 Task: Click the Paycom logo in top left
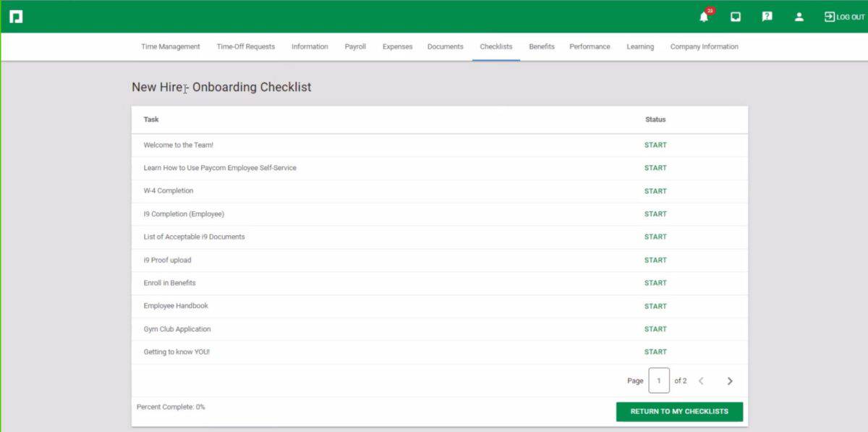coord(16,16)
